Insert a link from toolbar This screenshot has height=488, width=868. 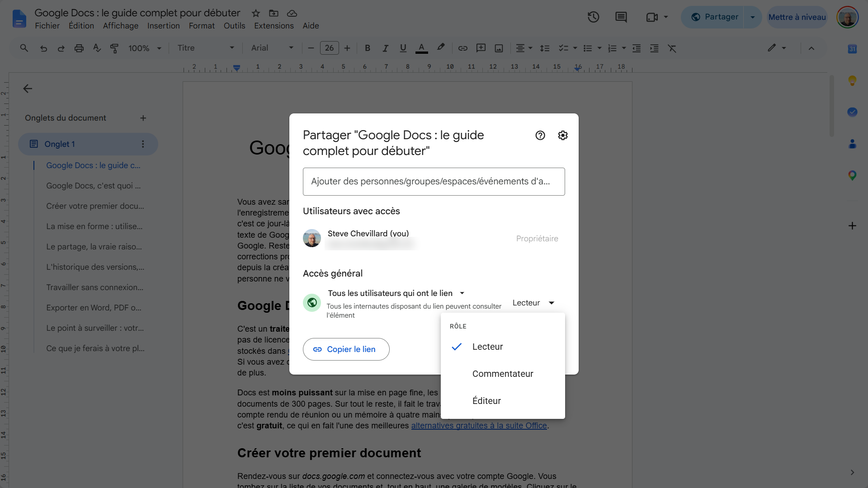(x=463, y=48)
